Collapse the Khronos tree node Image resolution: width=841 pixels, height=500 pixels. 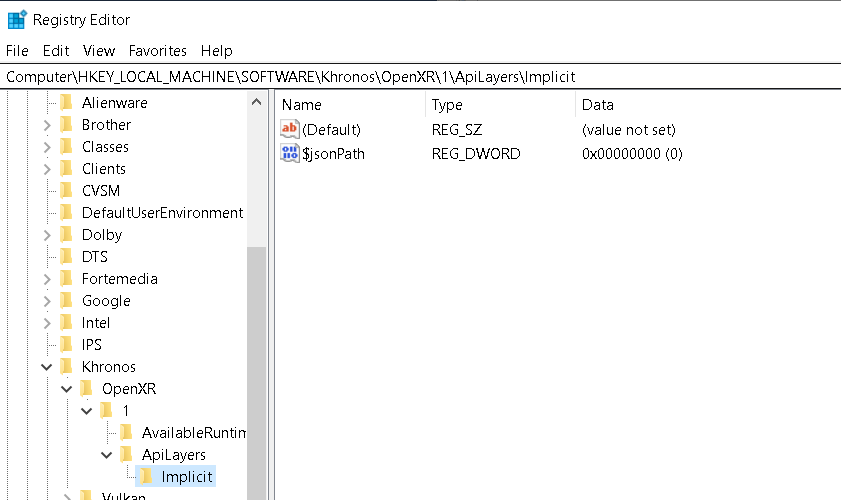point(47,367)
